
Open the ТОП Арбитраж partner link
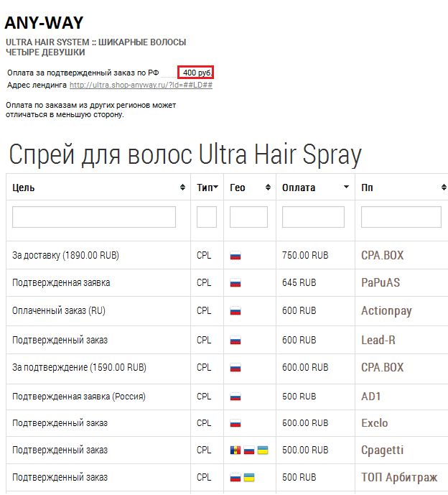399,477
